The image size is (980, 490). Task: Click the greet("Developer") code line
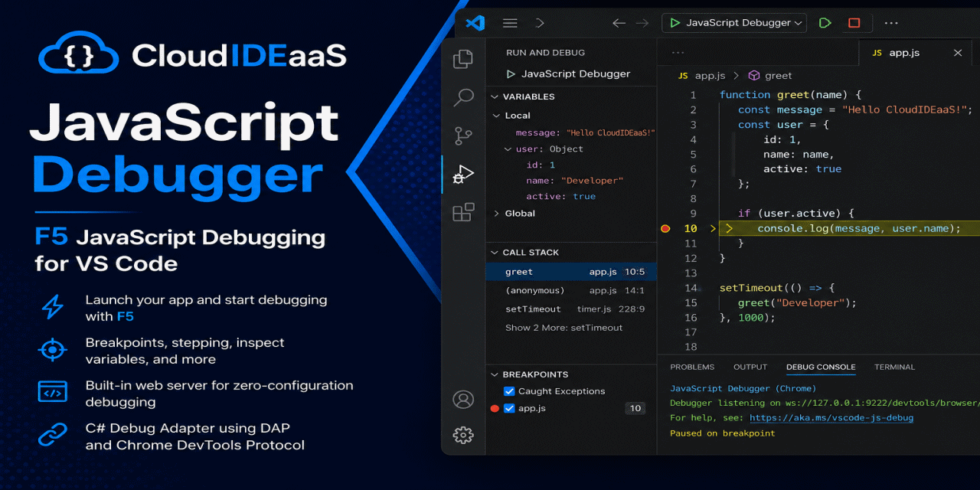pos(797,302)
